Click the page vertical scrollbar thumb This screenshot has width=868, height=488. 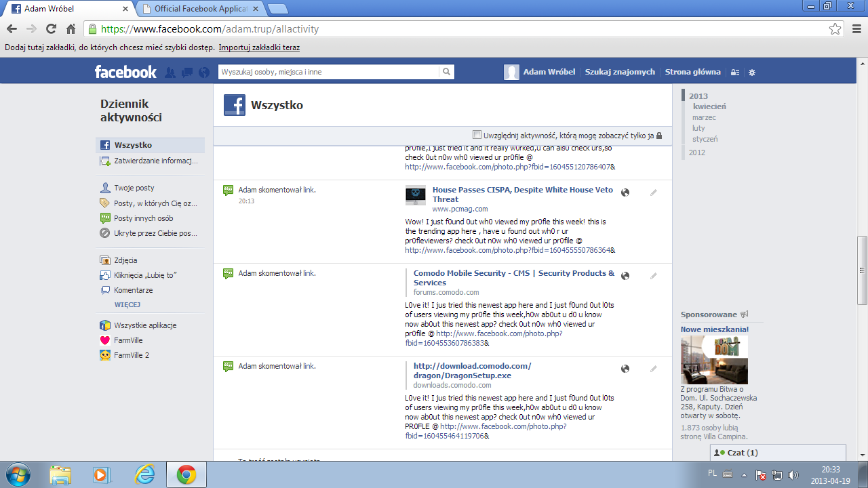click(x=862, y=270)
